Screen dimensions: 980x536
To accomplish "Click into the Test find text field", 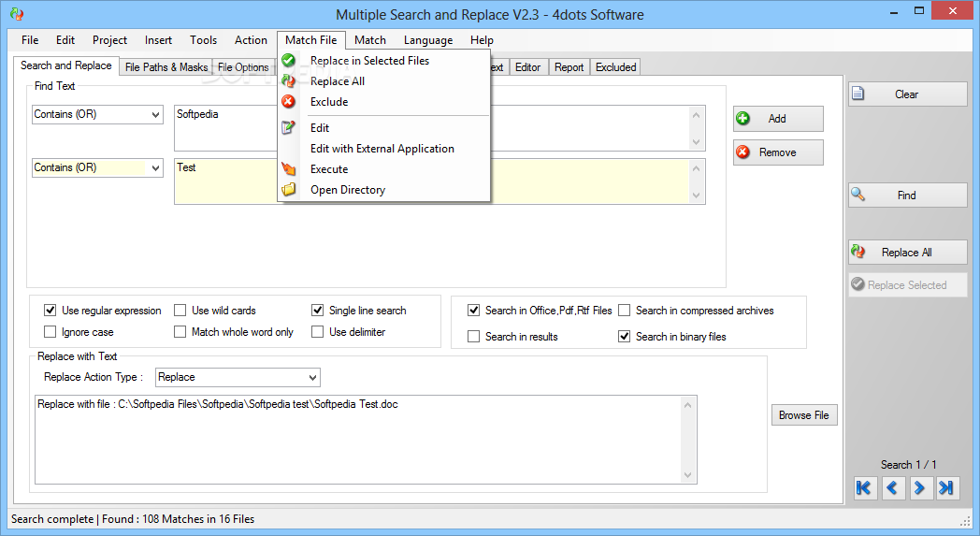I will [440, 181].
